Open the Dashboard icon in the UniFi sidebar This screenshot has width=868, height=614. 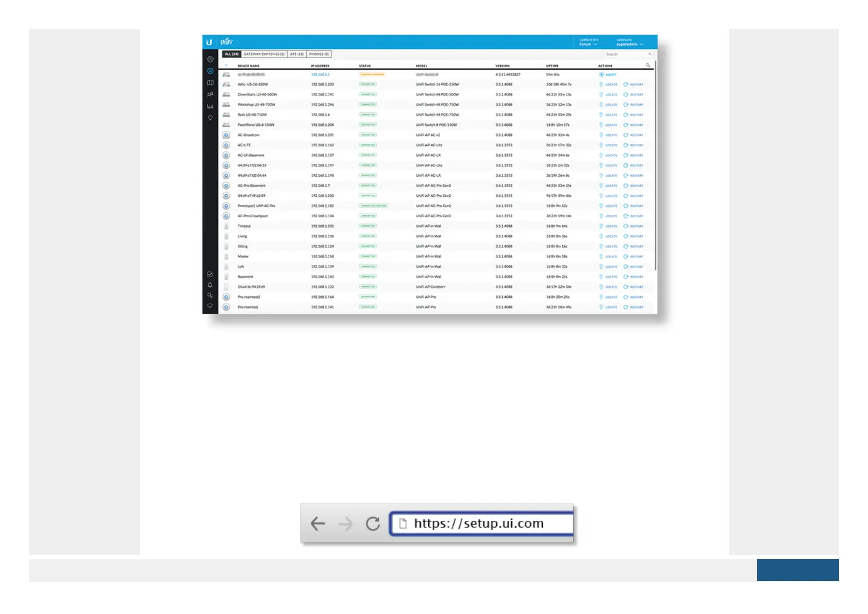(x=210, y=59)
